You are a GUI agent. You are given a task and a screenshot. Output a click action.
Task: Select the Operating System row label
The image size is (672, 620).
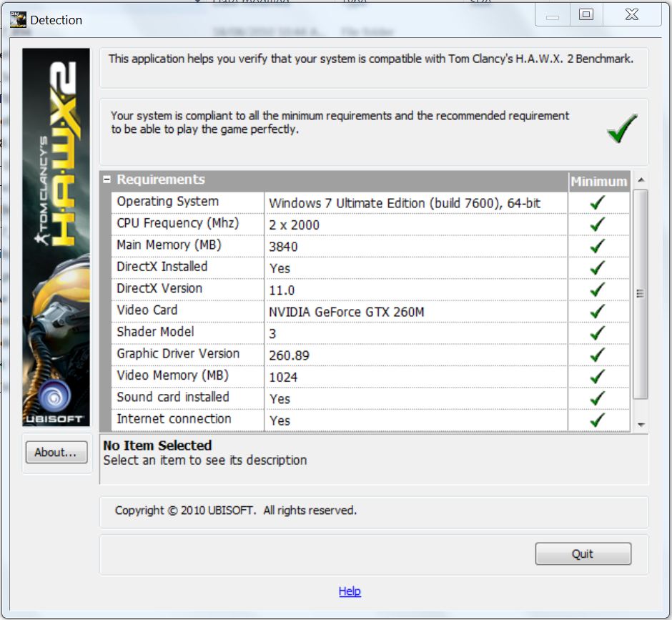click(167, 202)
